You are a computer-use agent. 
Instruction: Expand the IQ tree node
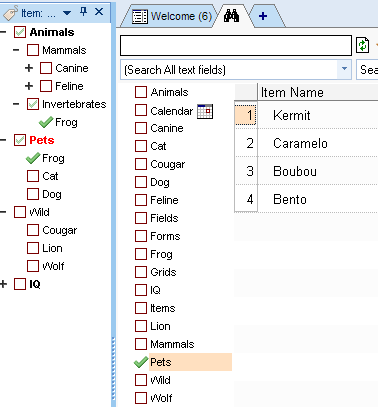pos(4,284)
